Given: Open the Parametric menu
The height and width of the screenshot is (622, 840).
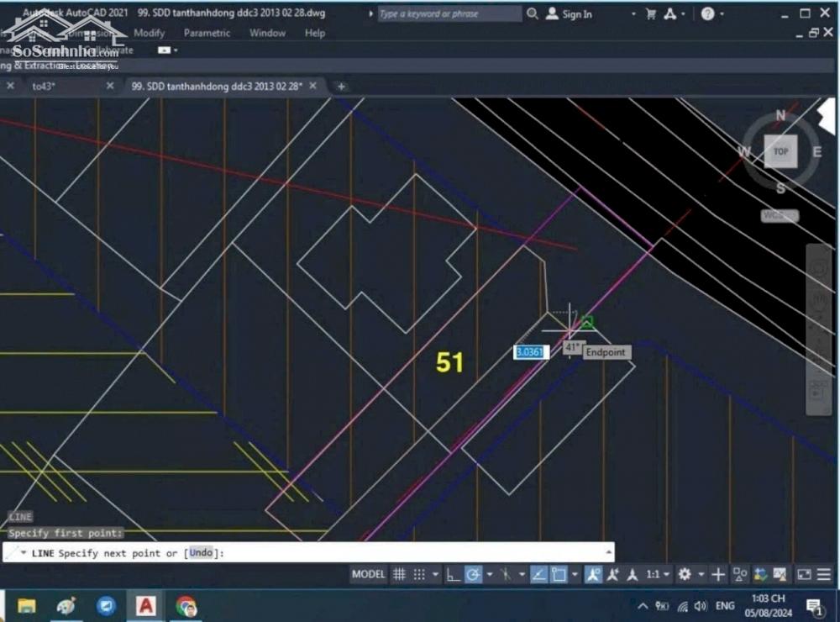Looking at the screenshot, I should coord(207,33).
